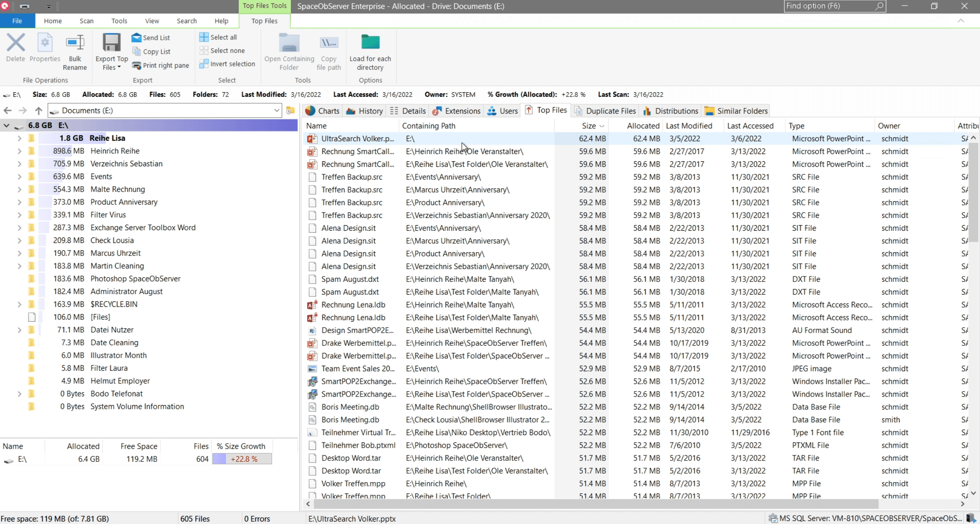Image resolution: width=980 pixels, height=524 pixels.
Task: Click the Copy List icon
Action: [136, 52]
